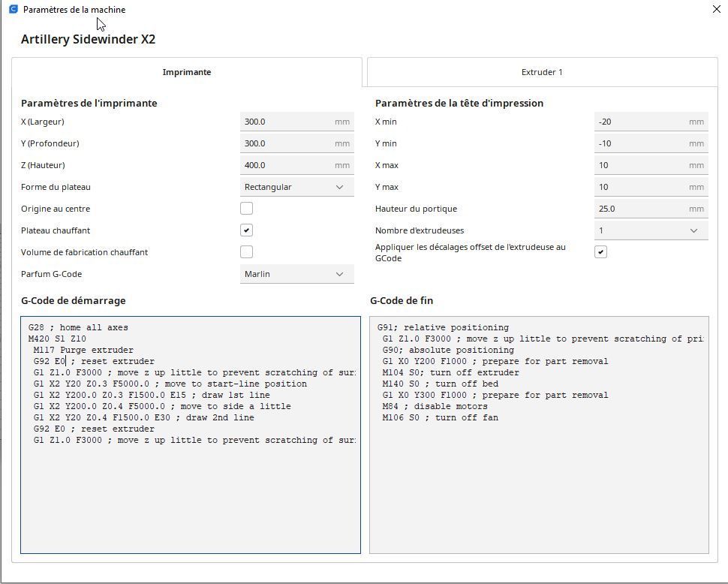Click the 'M104 S0; turn off extruder' line
The image size is (728, 584).
point(451,372)
